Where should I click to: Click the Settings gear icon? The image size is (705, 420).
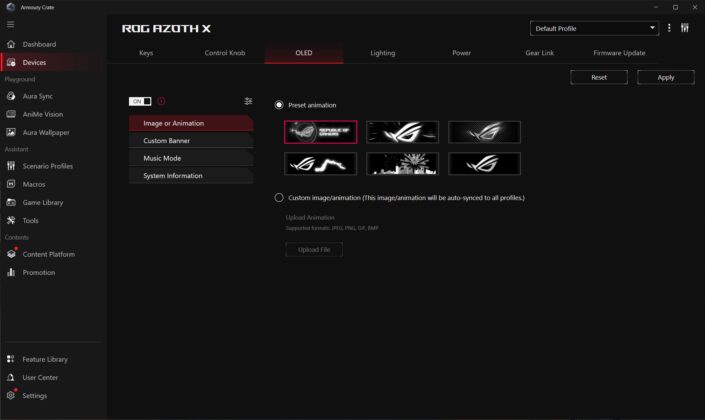pos(11,395)
